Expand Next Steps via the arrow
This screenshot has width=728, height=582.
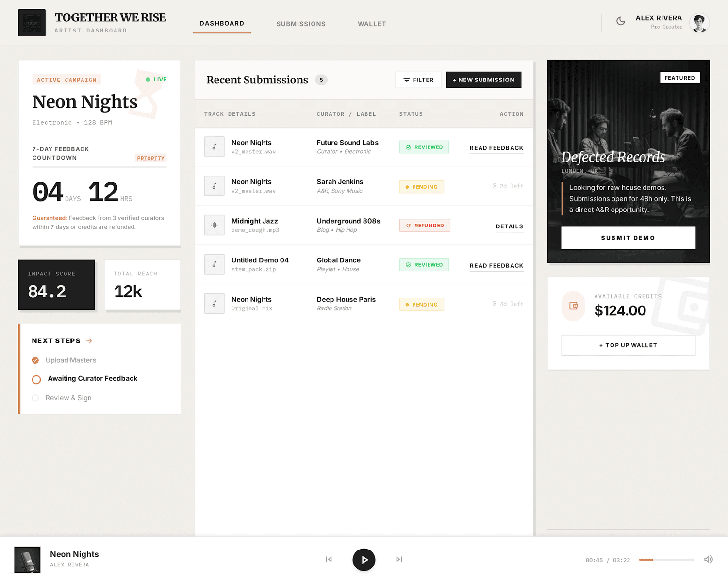tap(89, 341)
